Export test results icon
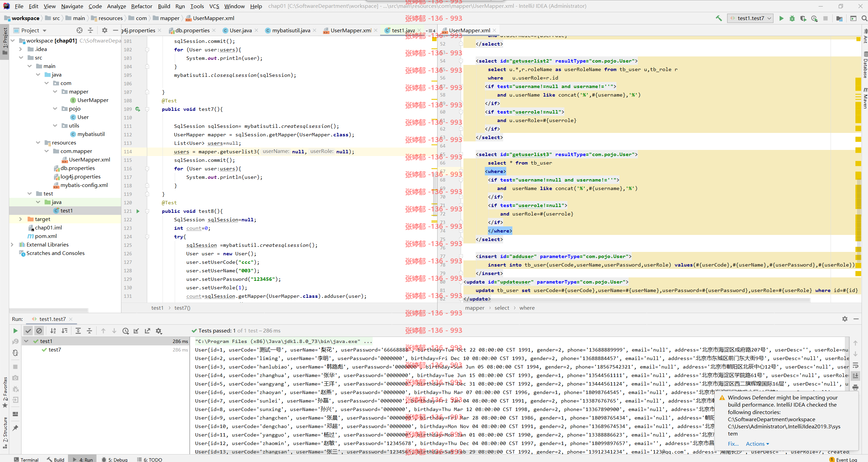 pyautogui.click(x=148, y=331)
